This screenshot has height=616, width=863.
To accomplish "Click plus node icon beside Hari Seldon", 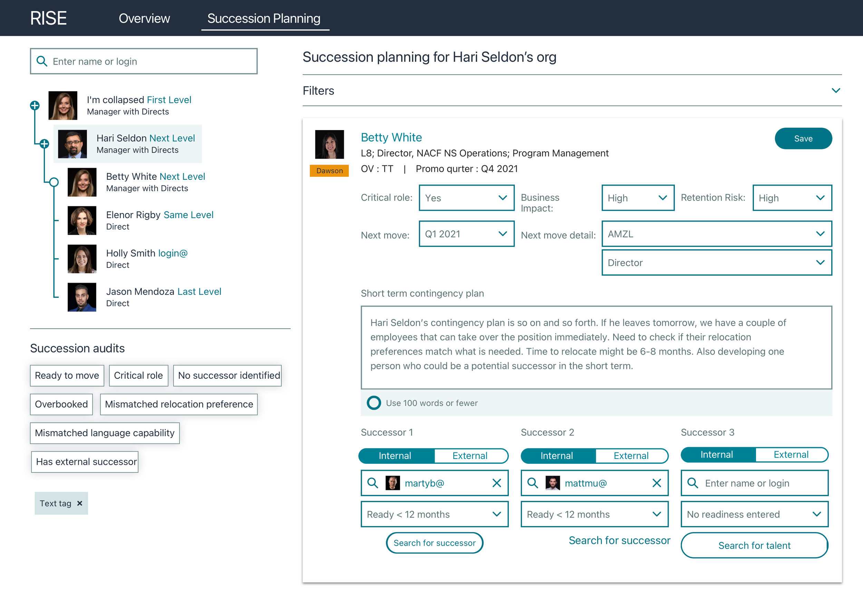I will 45,144.
